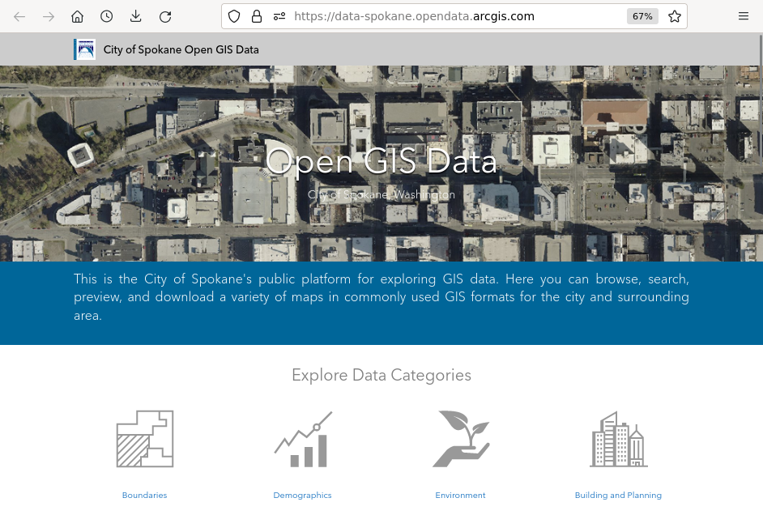Open the Boundaries text link

pos(145,496)
